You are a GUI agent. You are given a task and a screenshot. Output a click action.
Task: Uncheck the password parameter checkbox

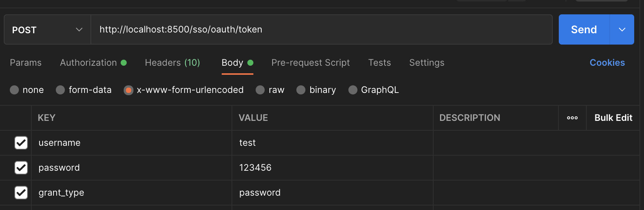21,168
